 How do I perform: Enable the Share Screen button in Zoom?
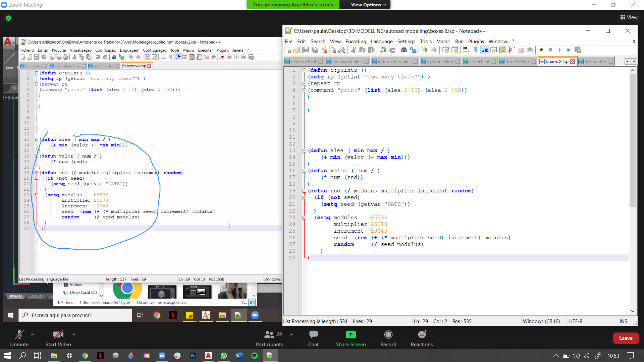[352, 338]
